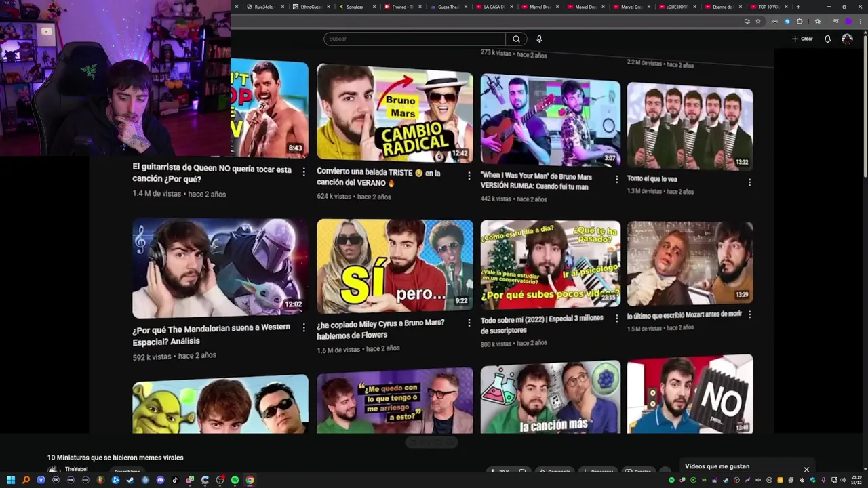Click the Shrek thumbnail
The width and height of the screenshot is (868, 488).
click(220, 405)
